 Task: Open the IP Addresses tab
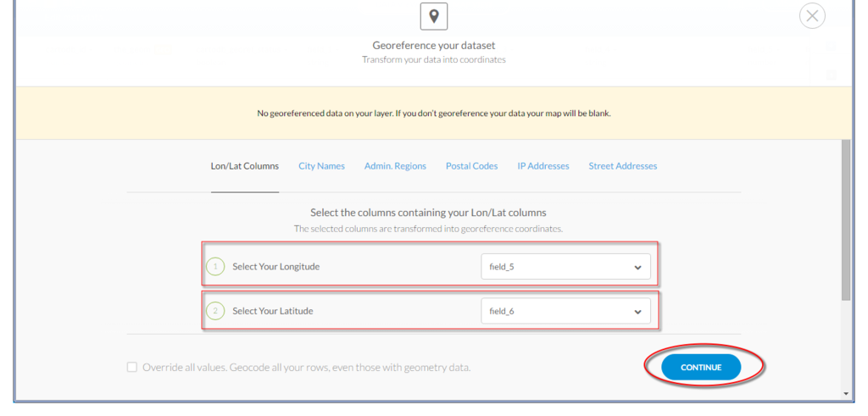[x=543, y=166]
